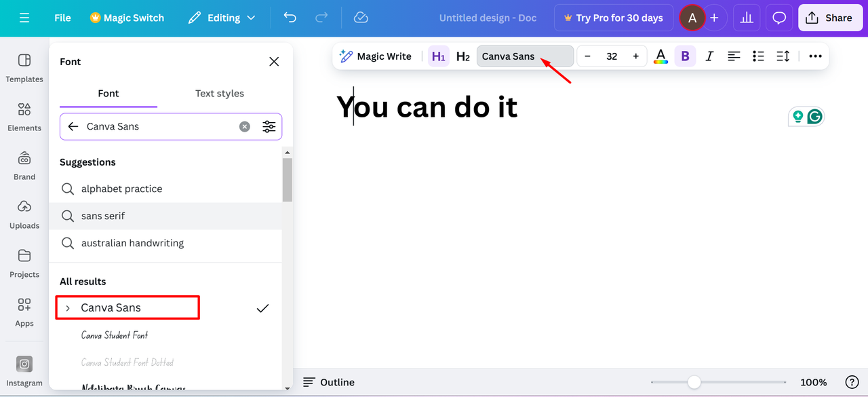Open the Templates sidebar panel
The height and width of the screenshot is (397, 868).
pos(24,68)
